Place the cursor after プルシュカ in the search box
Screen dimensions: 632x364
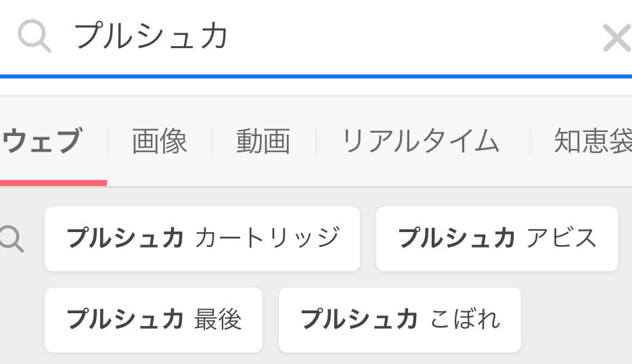coord(234,37)
